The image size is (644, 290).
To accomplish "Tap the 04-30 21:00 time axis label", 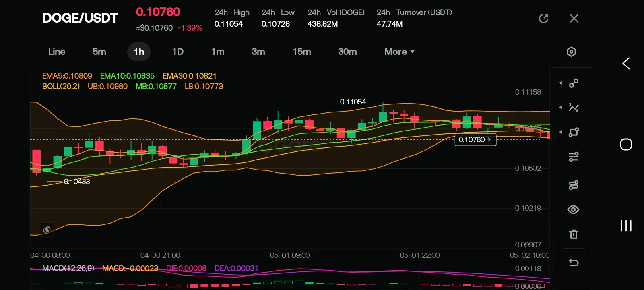I will [160, 255].
